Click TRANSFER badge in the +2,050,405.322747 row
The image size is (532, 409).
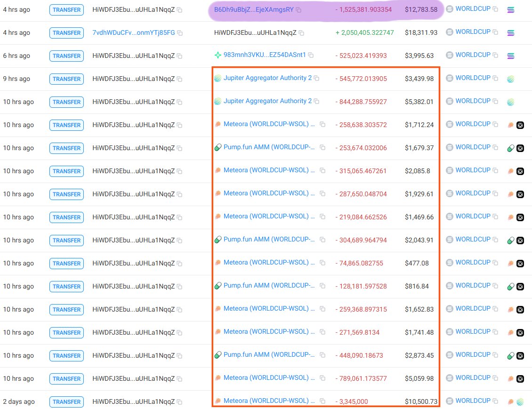pos(66,33)
